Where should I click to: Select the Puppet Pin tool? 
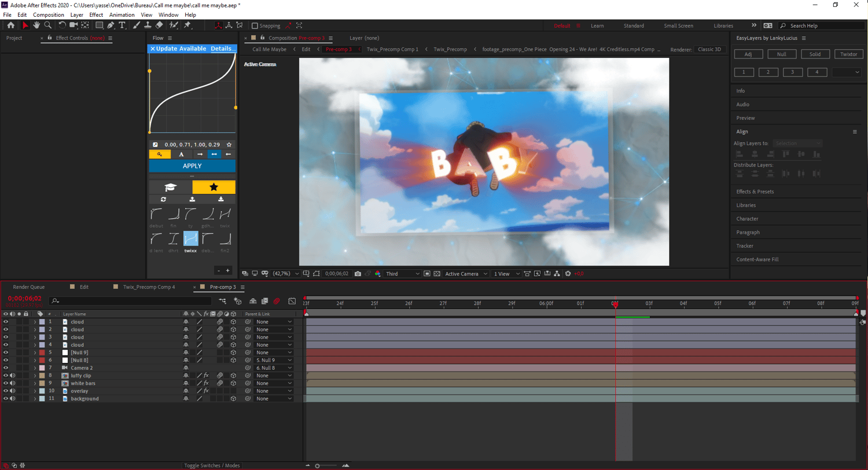point(187,25)
